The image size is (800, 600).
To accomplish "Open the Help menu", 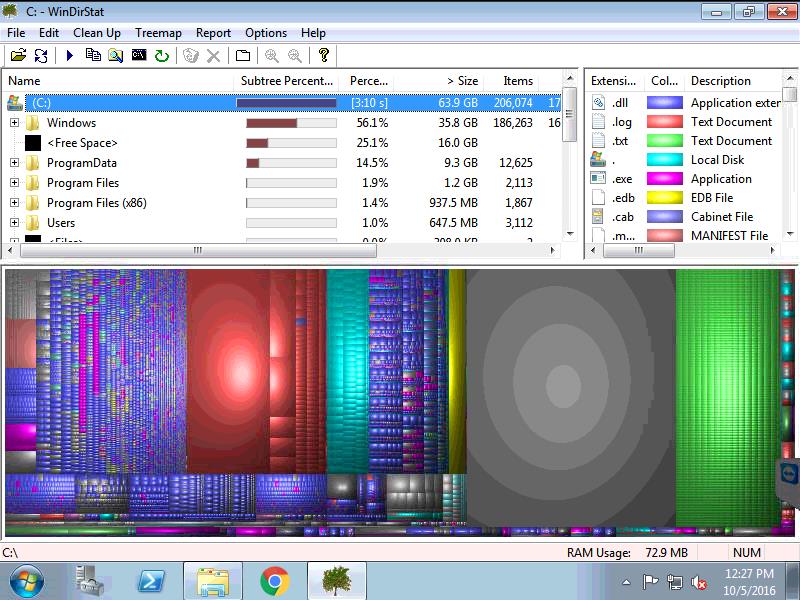I will coord(313,33).
